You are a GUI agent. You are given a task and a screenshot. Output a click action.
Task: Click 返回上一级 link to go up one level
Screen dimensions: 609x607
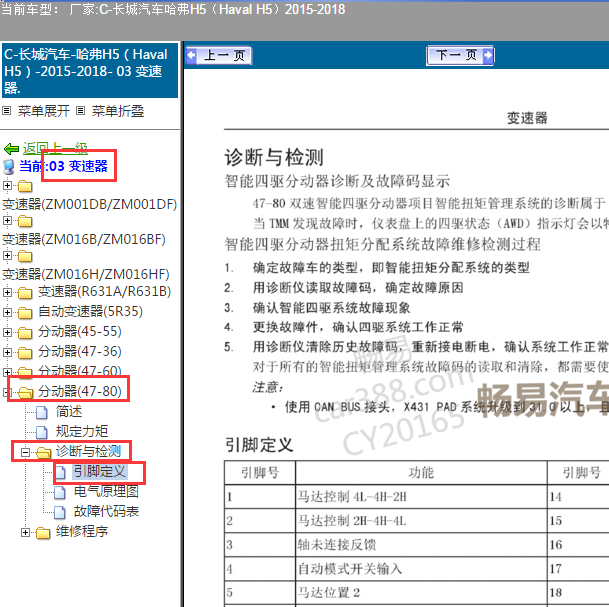55,148
